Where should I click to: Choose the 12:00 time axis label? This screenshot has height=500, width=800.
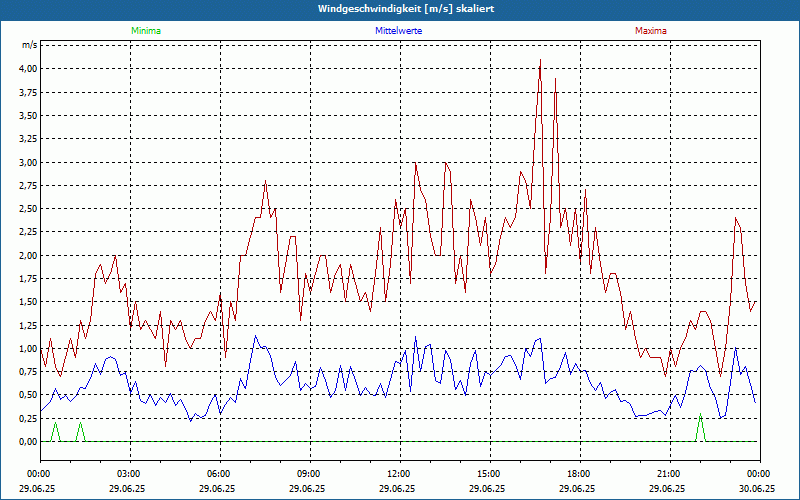pyautogui.click(x=399, y=473)
